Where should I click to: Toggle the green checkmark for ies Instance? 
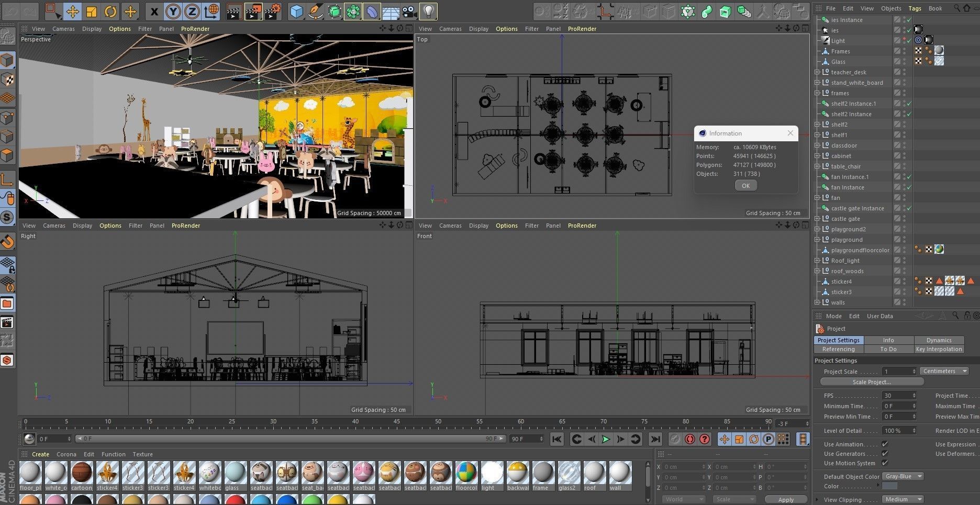[909, 20]
